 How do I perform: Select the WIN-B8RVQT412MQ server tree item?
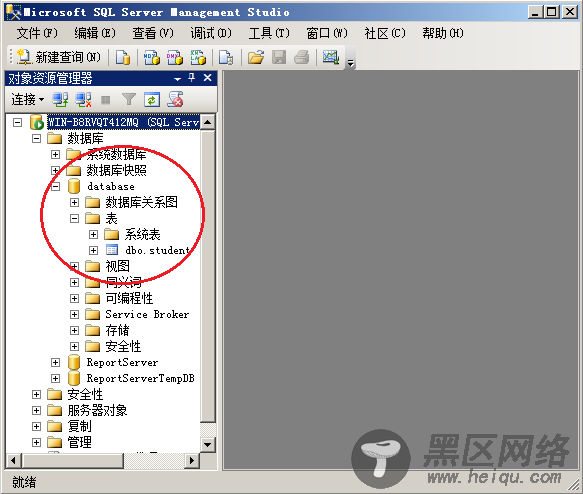point(123,122)
